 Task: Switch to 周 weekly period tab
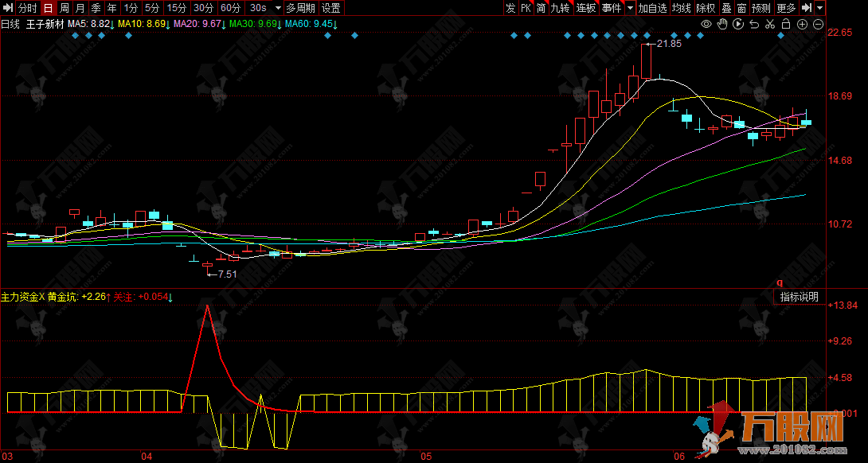coord(65,8)
